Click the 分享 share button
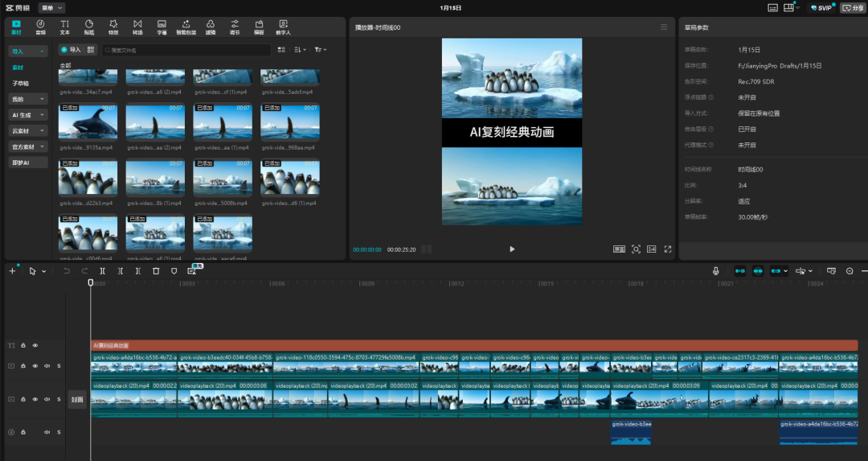 click(x=853, y=8)
